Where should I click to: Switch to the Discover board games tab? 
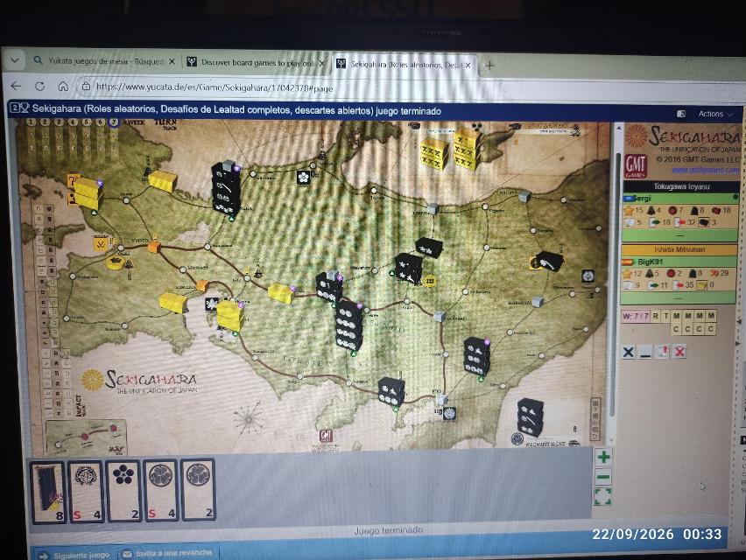257,63
